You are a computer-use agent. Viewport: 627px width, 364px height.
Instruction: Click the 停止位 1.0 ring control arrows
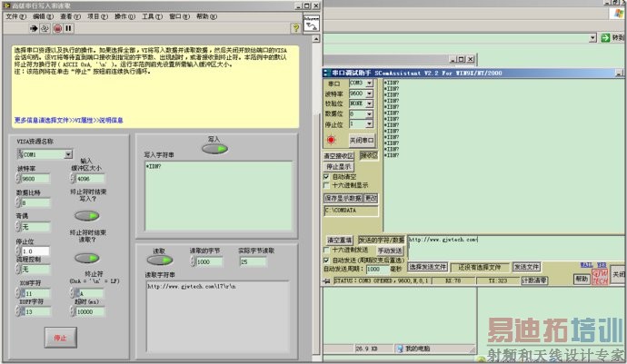point(18,251)
